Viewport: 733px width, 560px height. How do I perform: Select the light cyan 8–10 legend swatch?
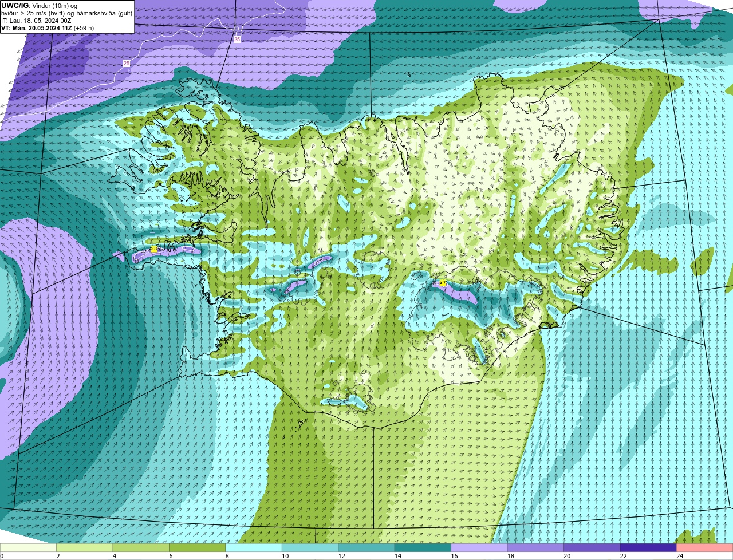pos(254,547)
